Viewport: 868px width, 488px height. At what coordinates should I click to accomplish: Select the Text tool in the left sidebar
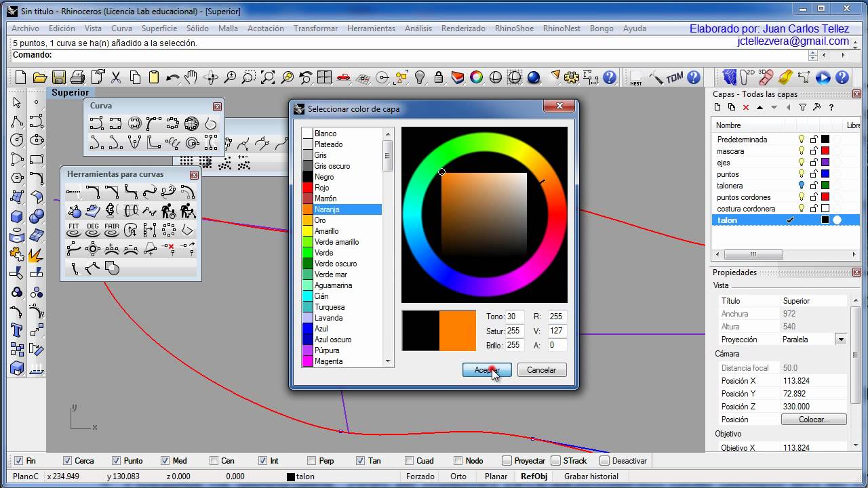click(17, 330)
